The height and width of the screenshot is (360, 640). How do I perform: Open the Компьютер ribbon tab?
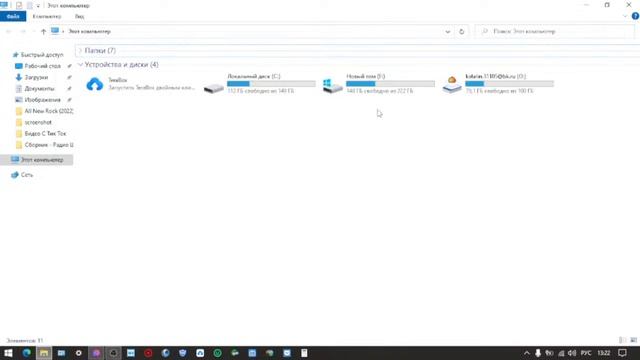click(47, 16)
